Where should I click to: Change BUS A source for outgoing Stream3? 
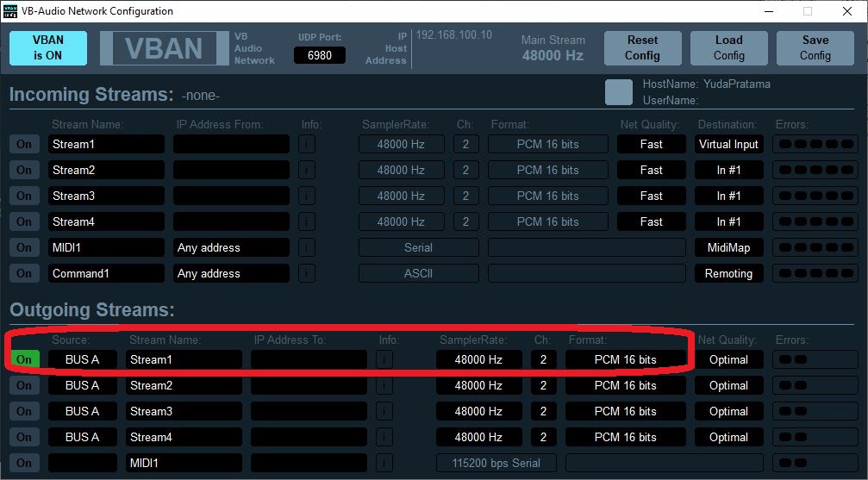pos(83,411)
